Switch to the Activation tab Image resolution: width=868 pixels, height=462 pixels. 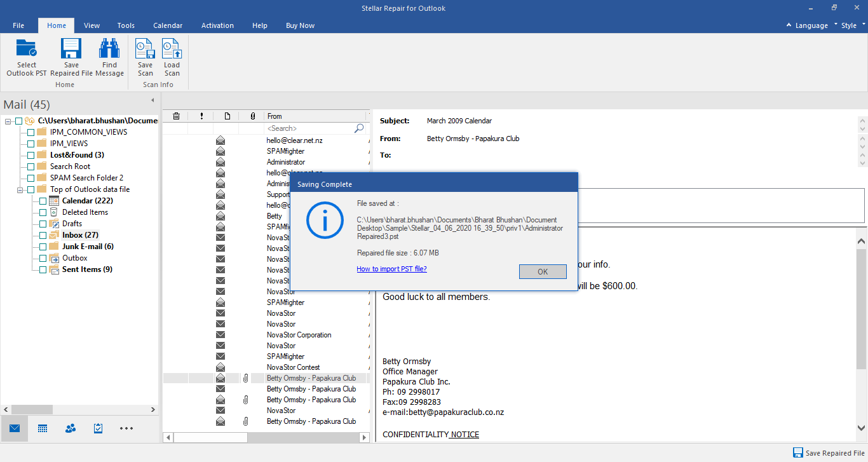coord(217,25)
